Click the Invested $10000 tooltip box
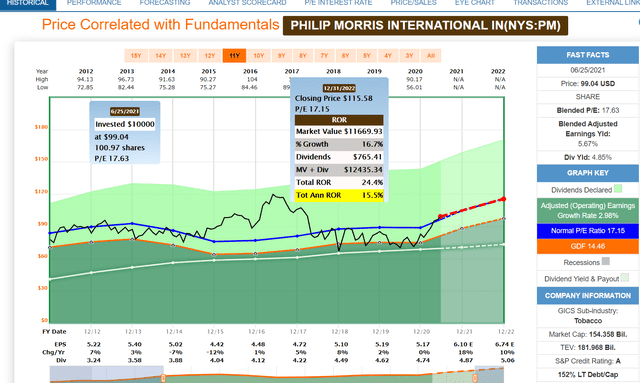Image resolution: width=640 pixels, height=383 pixels. pyautogui.click(x=125, y=124)
